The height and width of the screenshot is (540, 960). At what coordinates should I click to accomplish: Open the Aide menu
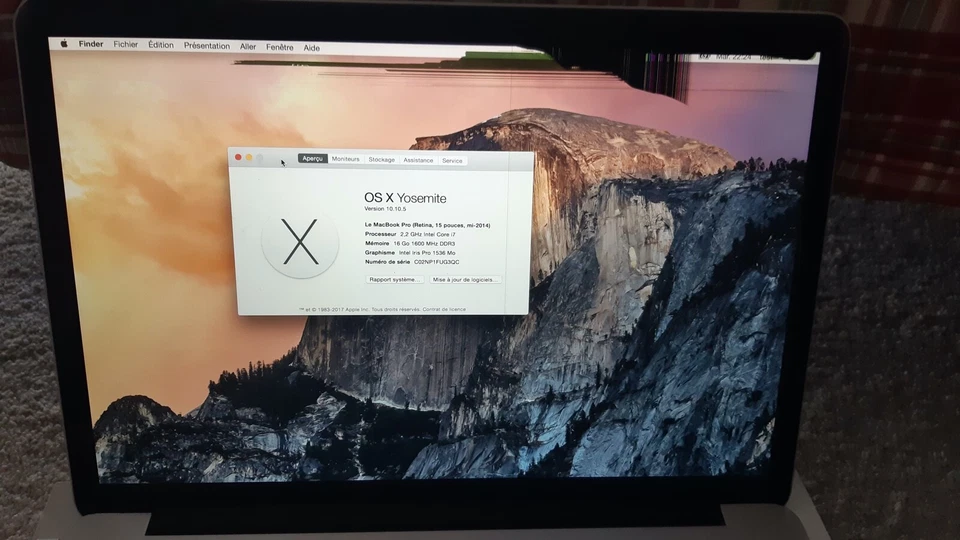(312, 48)
